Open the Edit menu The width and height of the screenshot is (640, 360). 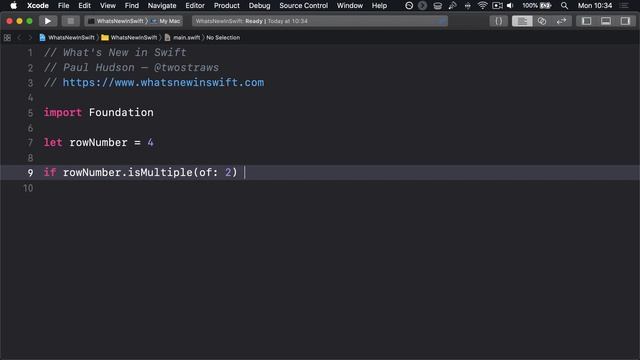(84, 5)
